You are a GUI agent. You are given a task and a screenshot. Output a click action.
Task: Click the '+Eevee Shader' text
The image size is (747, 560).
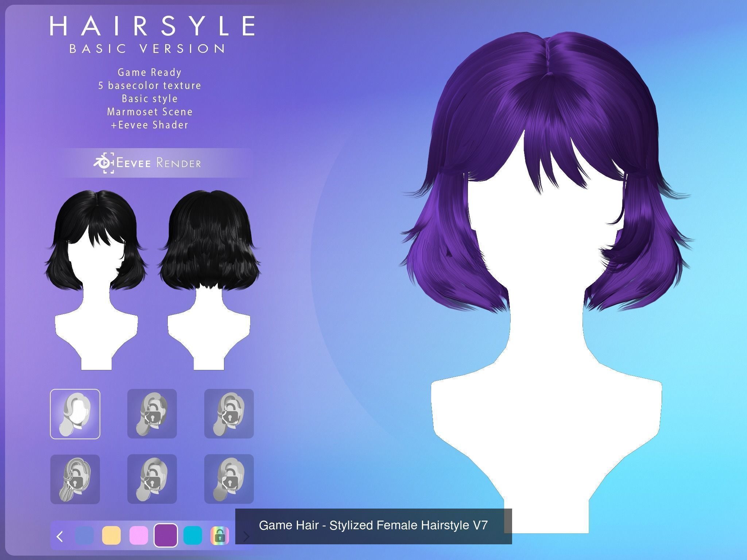point(150,125)
